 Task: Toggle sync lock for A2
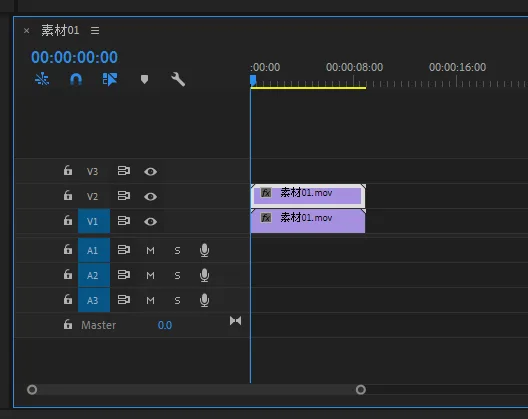[124, 275]
